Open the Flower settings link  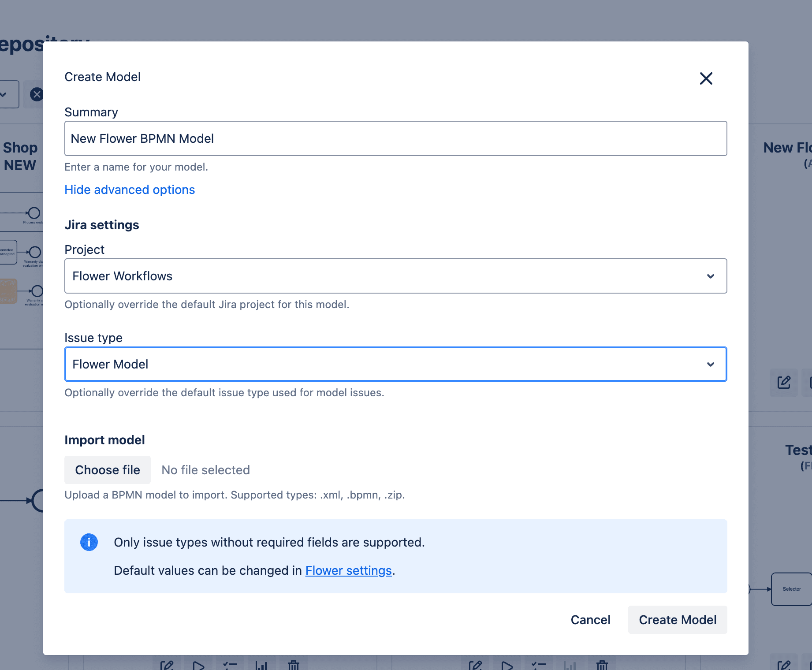click(x=348, y=570)
